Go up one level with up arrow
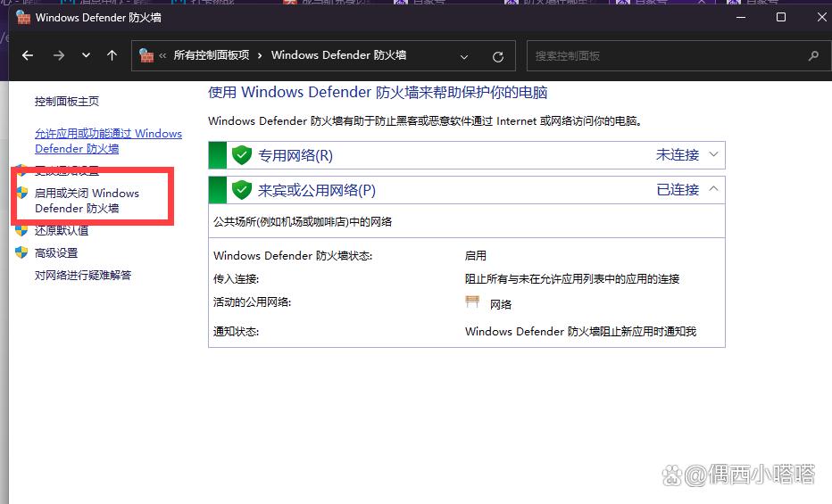The height and width of the screenshot is (504, 832). (112, 55)
